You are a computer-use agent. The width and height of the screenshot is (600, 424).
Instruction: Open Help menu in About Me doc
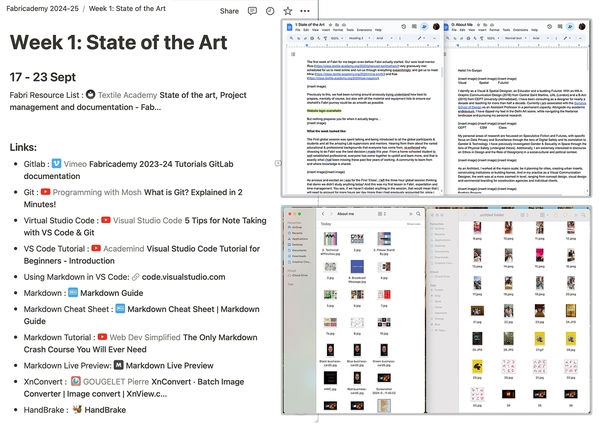coord(535,30)
